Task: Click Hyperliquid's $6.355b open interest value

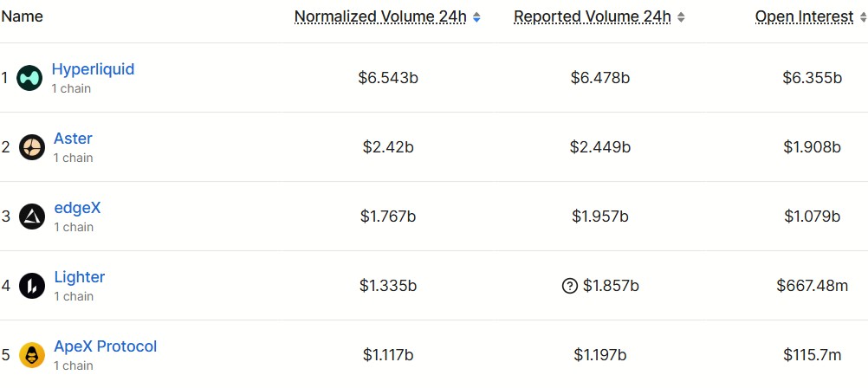Action: [811, 78]
